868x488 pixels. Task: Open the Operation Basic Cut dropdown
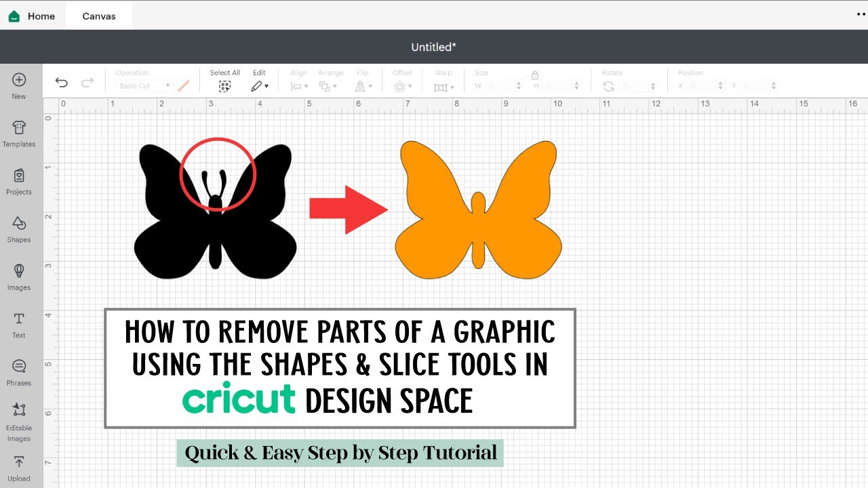coord(144,86)
